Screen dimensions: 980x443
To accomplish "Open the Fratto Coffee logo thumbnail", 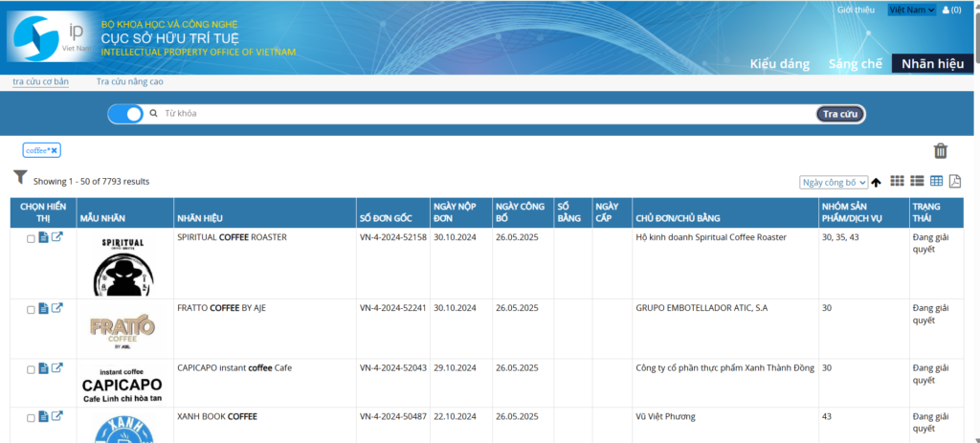I will (x=122, y=331).
